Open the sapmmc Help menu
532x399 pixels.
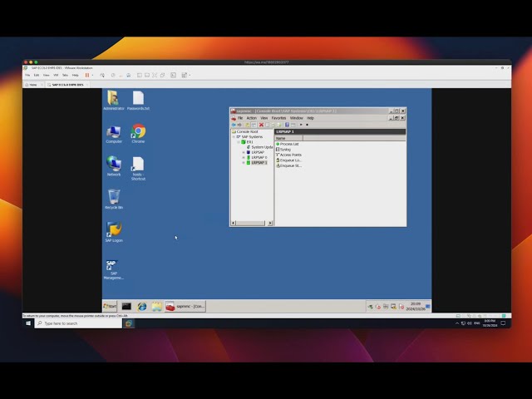310,118
